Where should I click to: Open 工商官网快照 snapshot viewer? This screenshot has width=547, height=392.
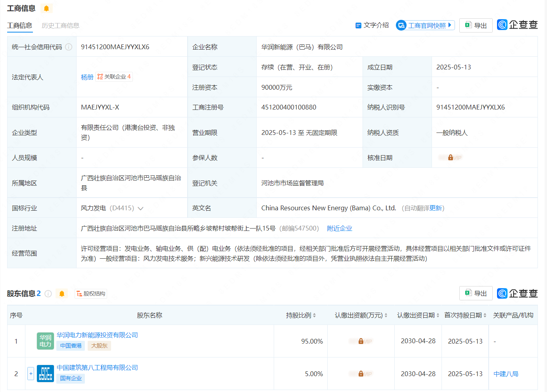tap(424, 25)
